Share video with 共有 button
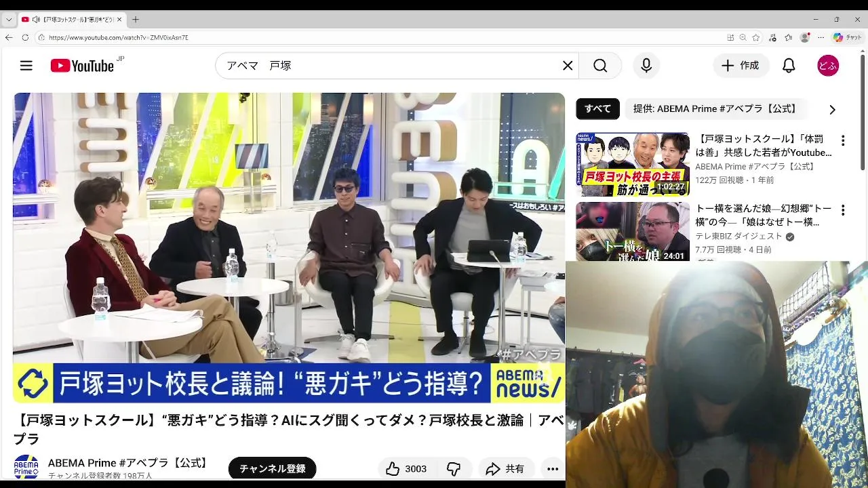The image size is (868, 488). click(x=506, y=468)
